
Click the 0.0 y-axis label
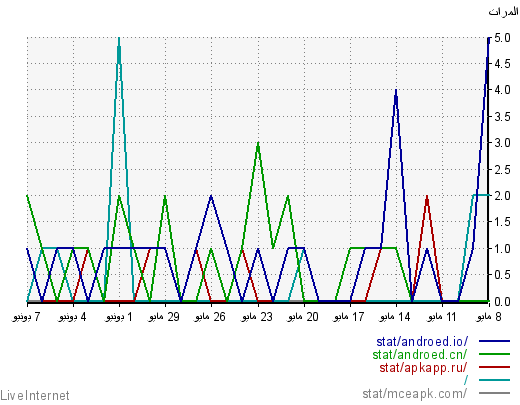(502, 302)
